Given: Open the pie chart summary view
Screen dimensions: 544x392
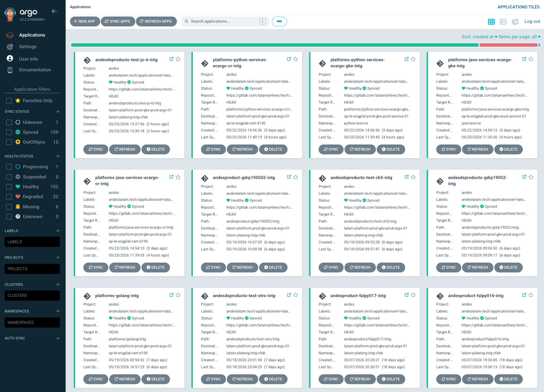Looking at the screenshot, I should [x=515, y=21].
